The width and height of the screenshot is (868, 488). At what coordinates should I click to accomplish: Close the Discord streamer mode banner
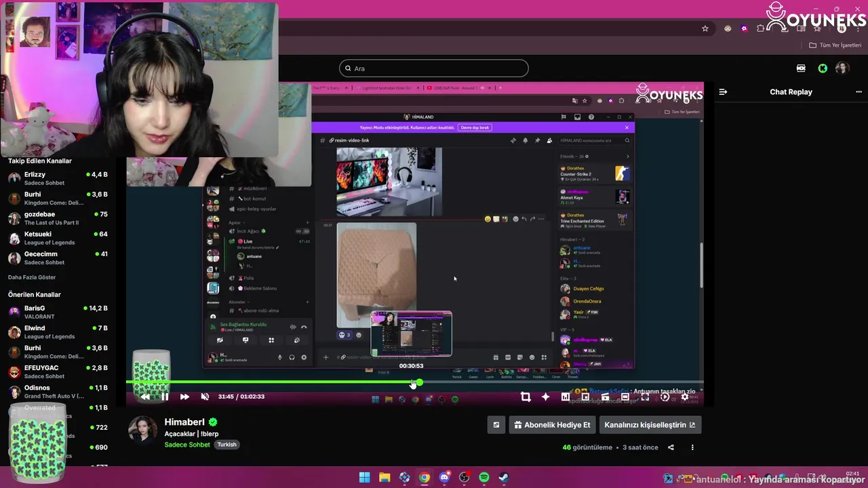pyautogui.click(x=627, y=127)
